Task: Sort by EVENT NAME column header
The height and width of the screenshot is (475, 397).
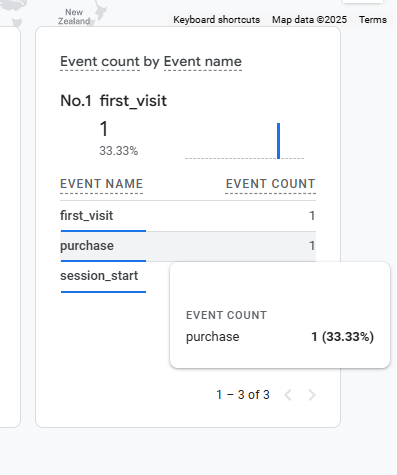Action: (x=101, y=184)
